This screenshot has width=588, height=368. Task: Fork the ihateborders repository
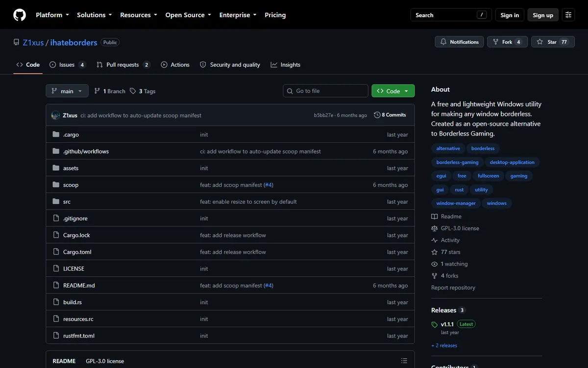click(507, 42)
